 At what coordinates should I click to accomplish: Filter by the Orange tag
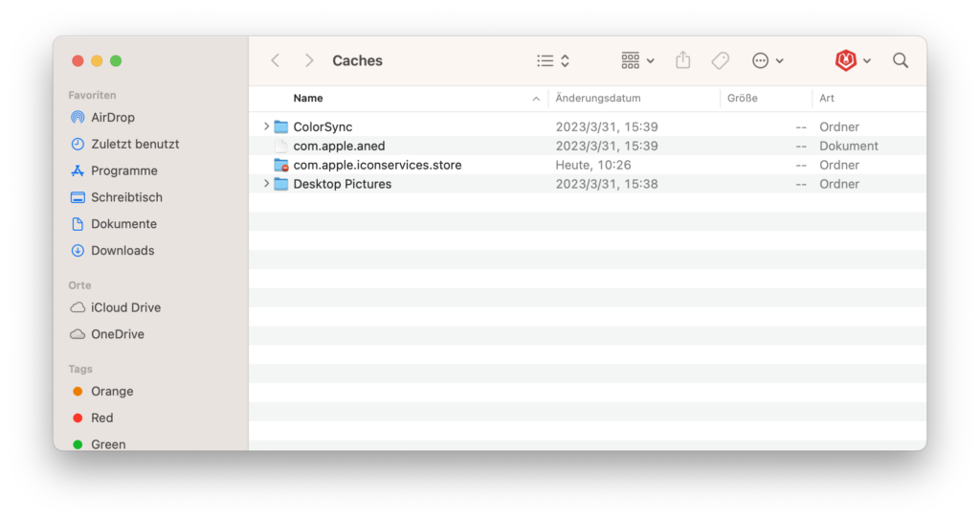[112, 391]
